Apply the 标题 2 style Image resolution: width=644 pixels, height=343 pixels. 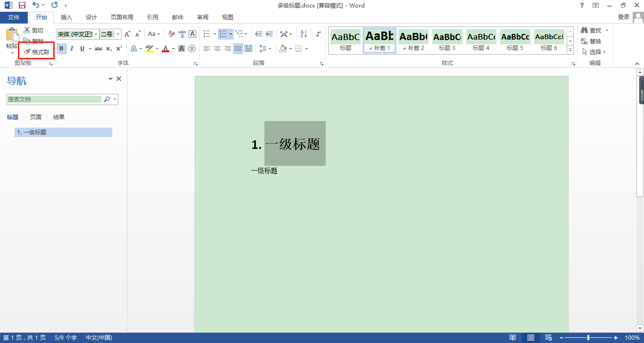[413, 41]
